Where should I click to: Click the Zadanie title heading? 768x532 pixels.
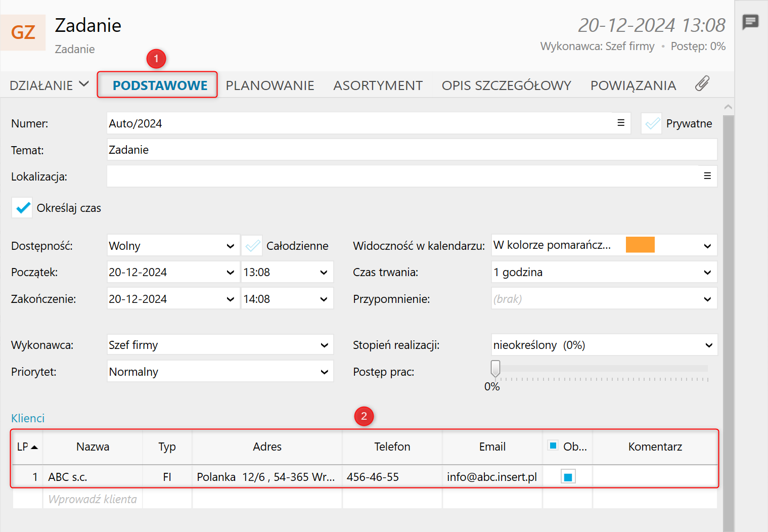88,25
